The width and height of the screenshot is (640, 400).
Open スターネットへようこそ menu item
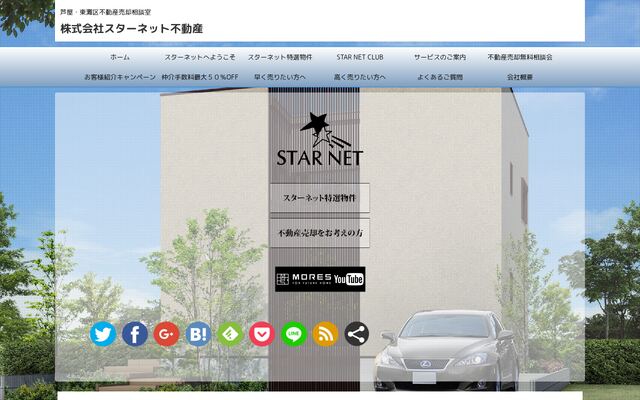click(200, 57)
